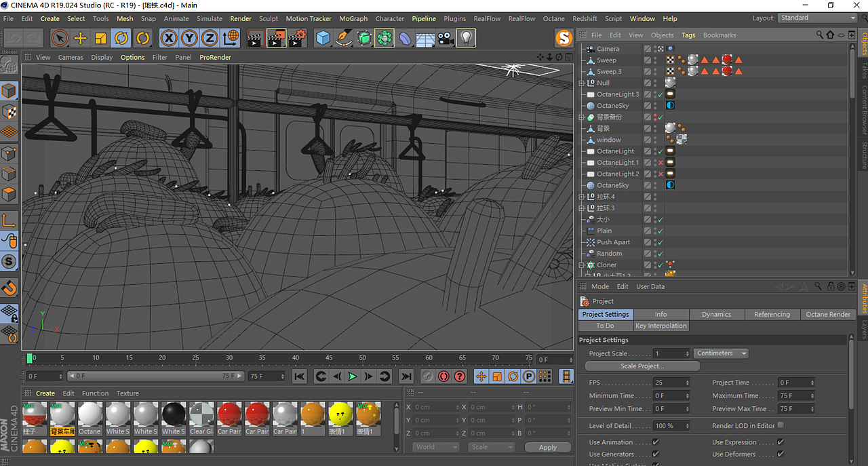
Task: Click the orange S plugin icon
Action: (x=563, y=38)
